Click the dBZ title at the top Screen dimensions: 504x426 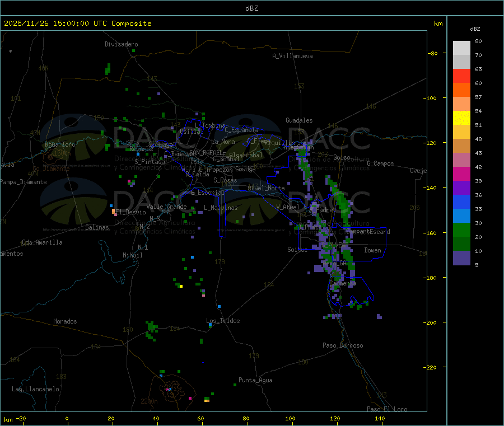tap(252, 8)
